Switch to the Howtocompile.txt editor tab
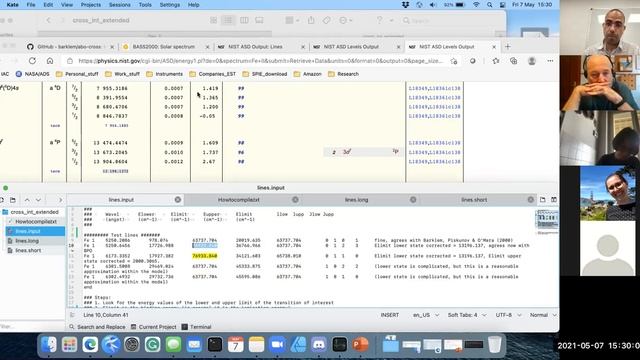Image resolution: width=640 pixels, height=360 pixels. point(238,200)
